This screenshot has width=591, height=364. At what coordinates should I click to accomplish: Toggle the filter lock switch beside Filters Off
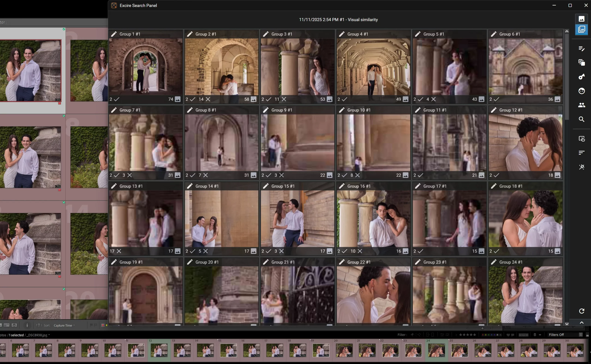pyautogui.click(x=587, y=335)
